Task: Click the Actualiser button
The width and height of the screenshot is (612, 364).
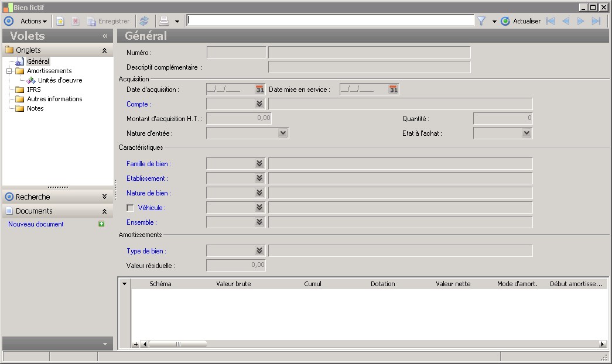Action: click(x=521, y=21)
